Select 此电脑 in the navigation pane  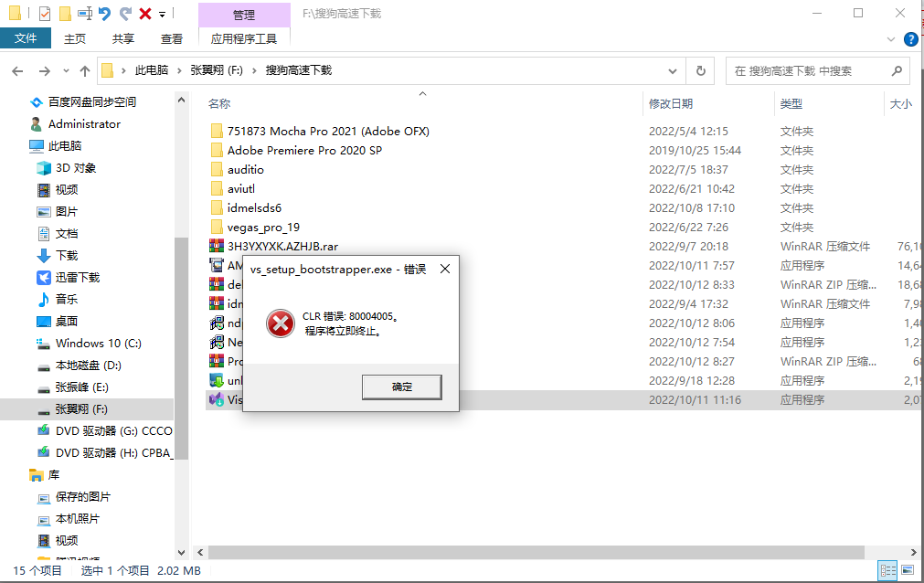point(65,145)
